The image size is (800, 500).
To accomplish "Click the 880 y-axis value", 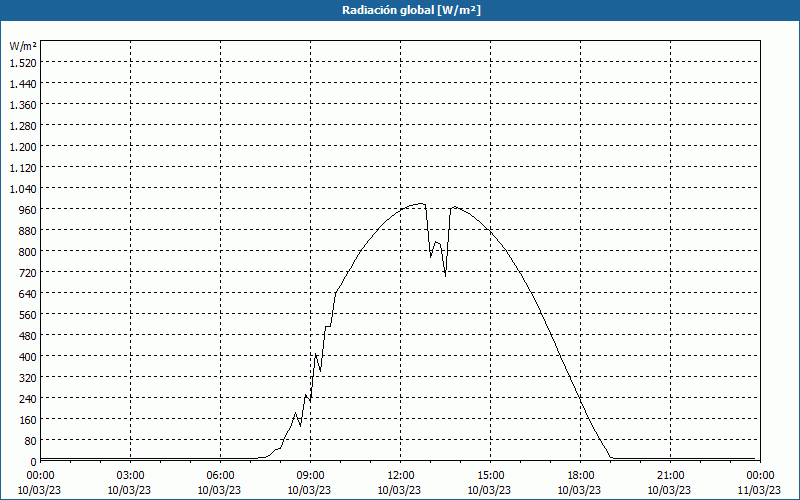I will [x=27, y=230].
